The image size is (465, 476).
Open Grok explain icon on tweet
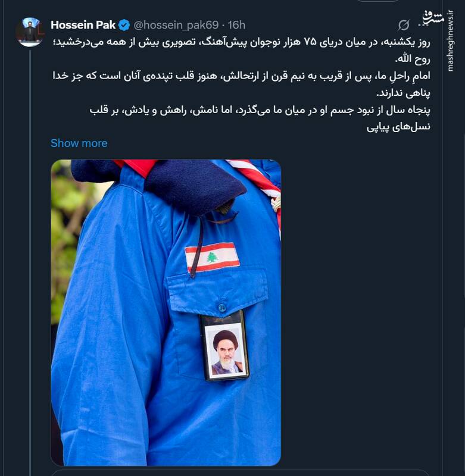(403, 25)
